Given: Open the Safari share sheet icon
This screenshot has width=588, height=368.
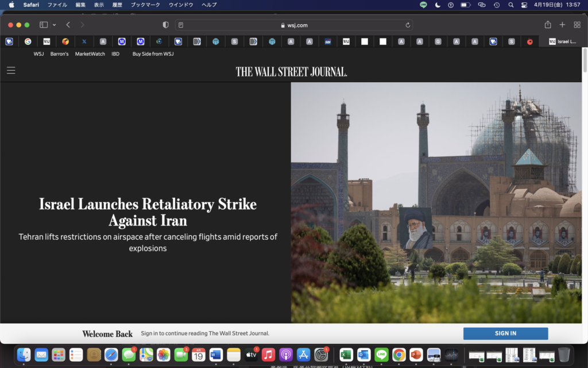Looking at the screenshot, I should click(x=547, y=25).
